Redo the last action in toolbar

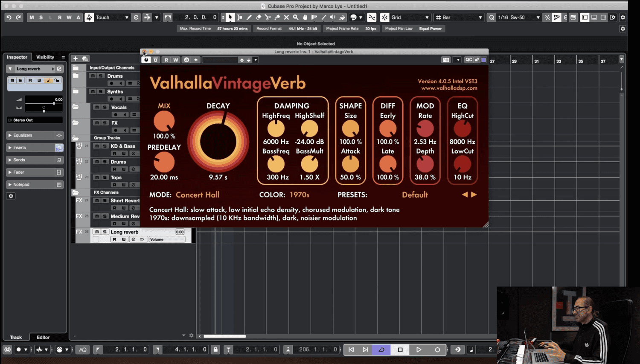point(18,17)
